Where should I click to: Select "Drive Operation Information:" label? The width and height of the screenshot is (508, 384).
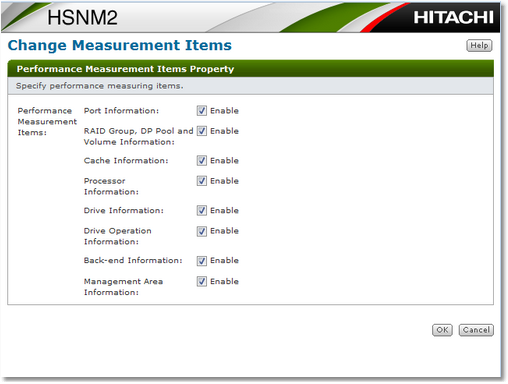(x=117, y=236)
